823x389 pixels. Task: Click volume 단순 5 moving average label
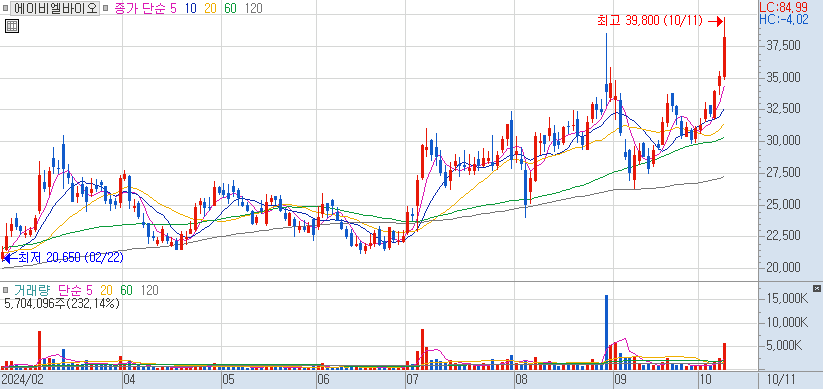click(x=75, y=290)
